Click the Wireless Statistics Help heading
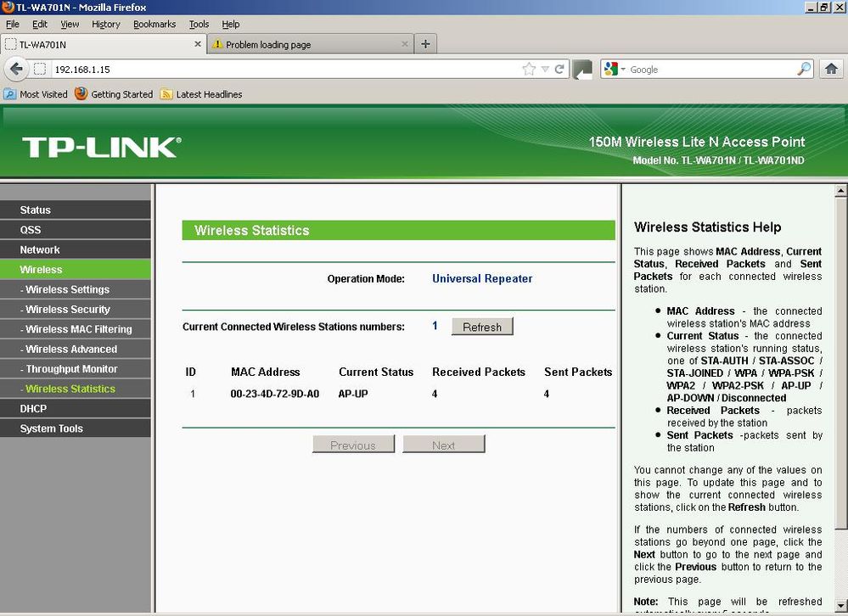 coord(707,227)
